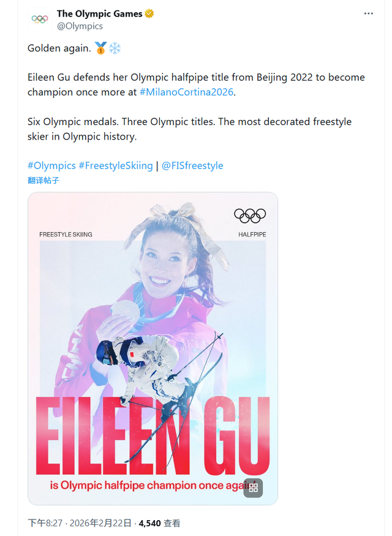This screenshot has height=536, width=392.
Task: Open the post's more options menu
Action: coord(368,13)
